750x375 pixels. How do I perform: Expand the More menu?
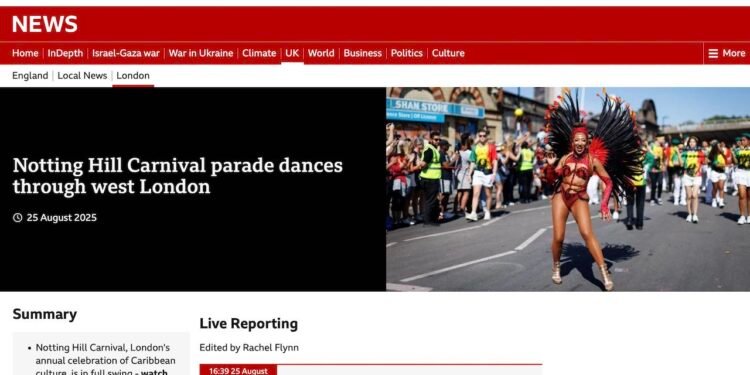coord(727,53)
